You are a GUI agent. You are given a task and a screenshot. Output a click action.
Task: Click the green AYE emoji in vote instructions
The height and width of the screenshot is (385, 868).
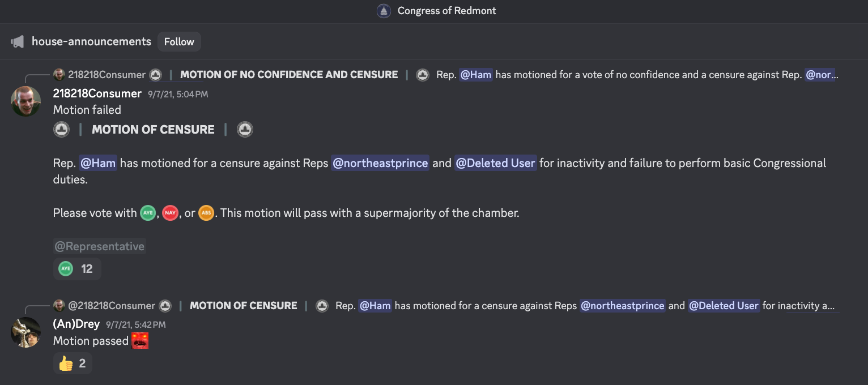[147, 213]
